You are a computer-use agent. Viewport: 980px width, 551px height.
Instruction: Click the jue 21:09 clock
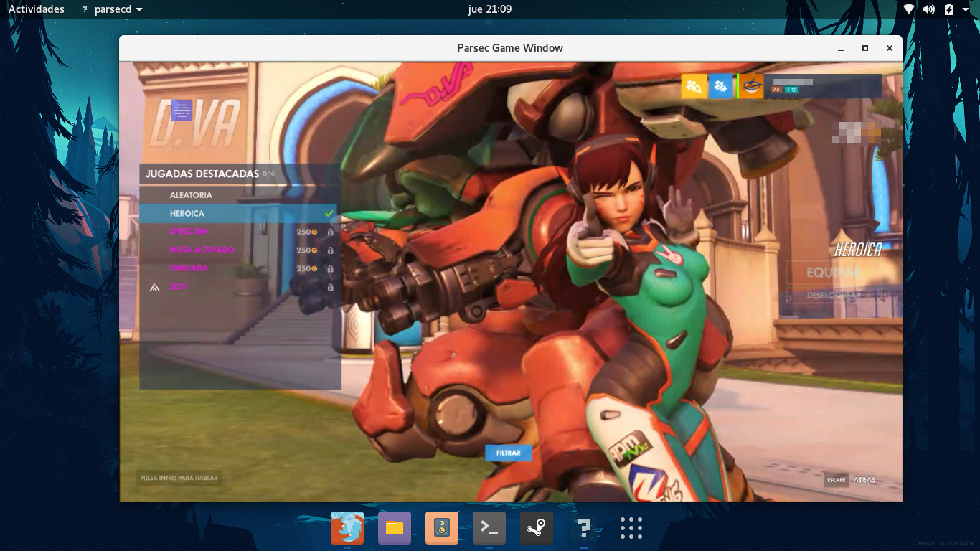490,9
